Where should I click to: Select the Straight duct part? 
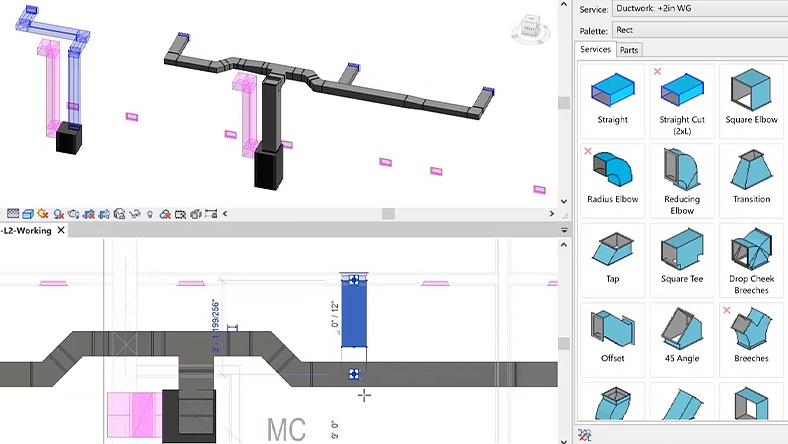[612, 101]
